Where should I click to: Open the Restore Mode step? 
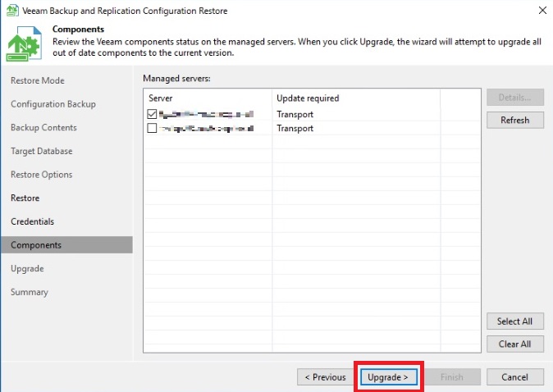click(x=38, y=80)
